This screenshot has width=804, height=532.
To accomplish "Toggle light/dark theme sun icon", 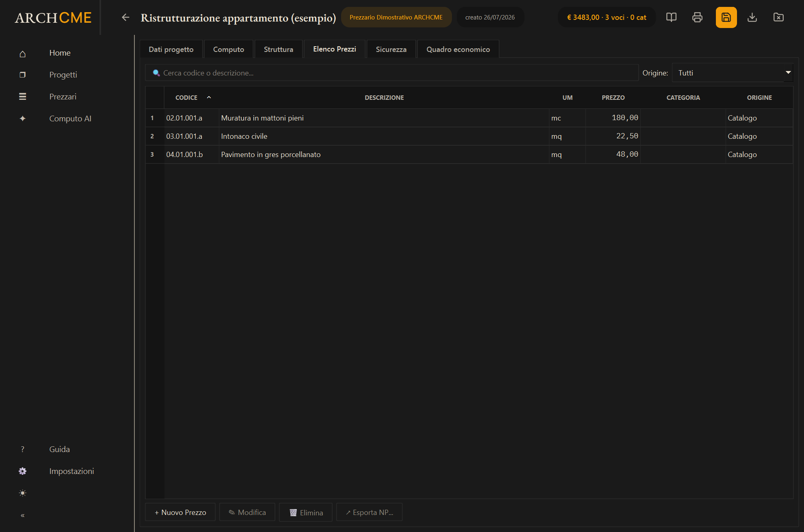I will coord(23,493).
